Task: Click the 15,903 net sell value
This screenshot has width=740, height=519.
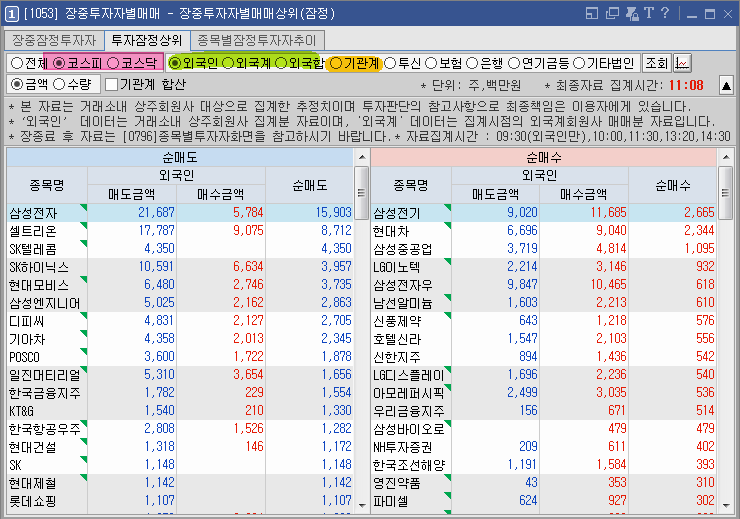Action: point(333,213)
